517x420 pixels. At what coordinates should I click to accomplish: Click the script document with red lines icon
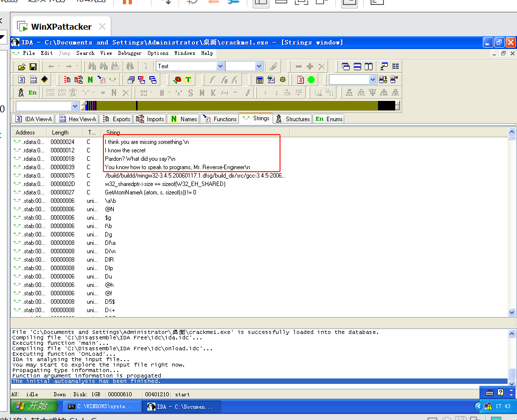(x=300, y=80)
